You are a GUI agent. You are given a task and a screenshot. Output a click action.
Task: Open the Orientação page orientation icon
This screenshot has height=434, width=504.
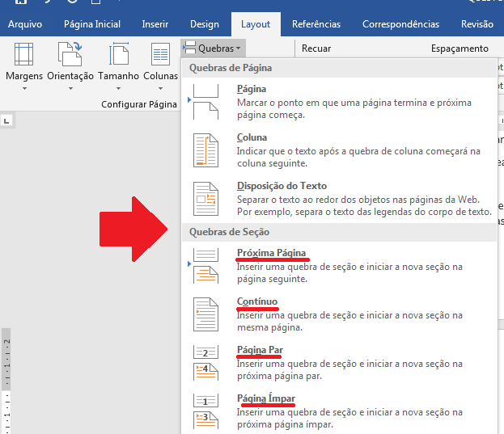coord(70,54)
